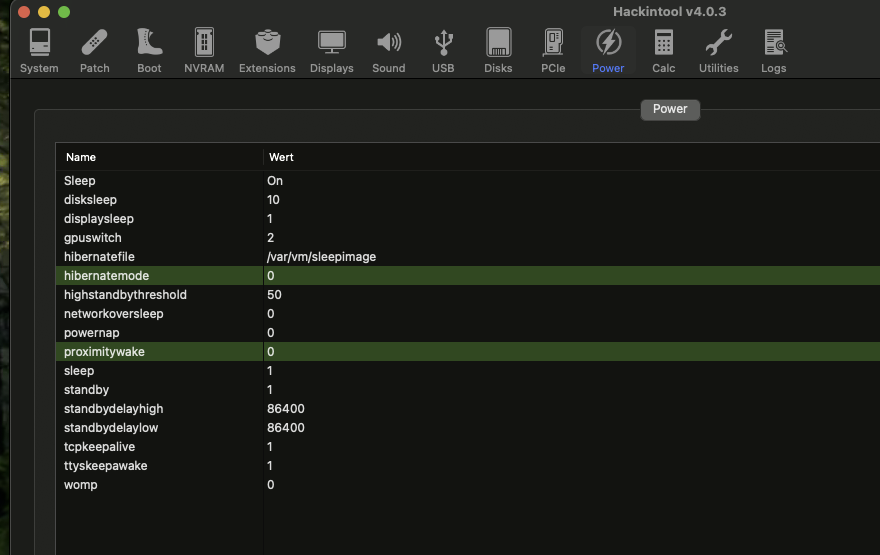Image resolution: width=880 pixels, height=555 pixels.
Task: Click the standbydelaylow value 86400
Action: click(286, 428)
